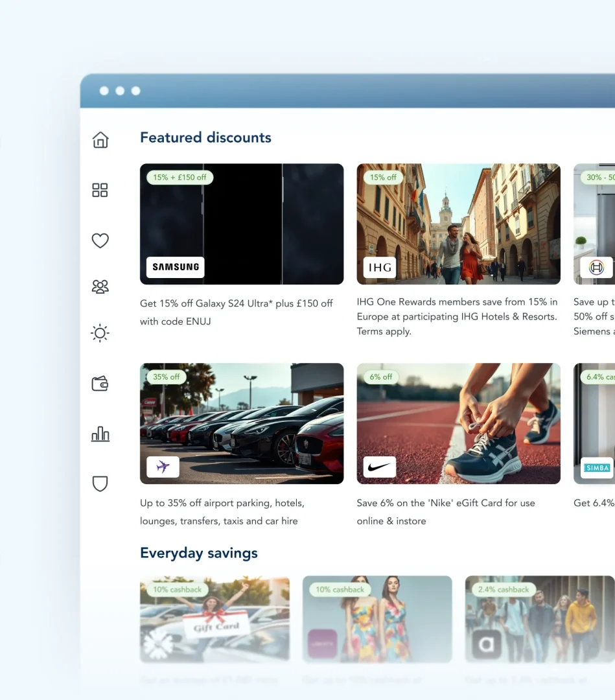Click the 'Get 15% off Galaxy S24 Ultra' text
The image size is (615, 700).
pyautogui.click(x=237, y=312)
